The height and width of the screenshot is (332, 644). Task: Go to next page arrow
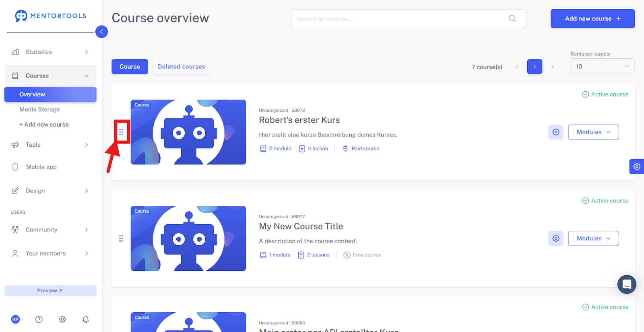coord(552,67)
